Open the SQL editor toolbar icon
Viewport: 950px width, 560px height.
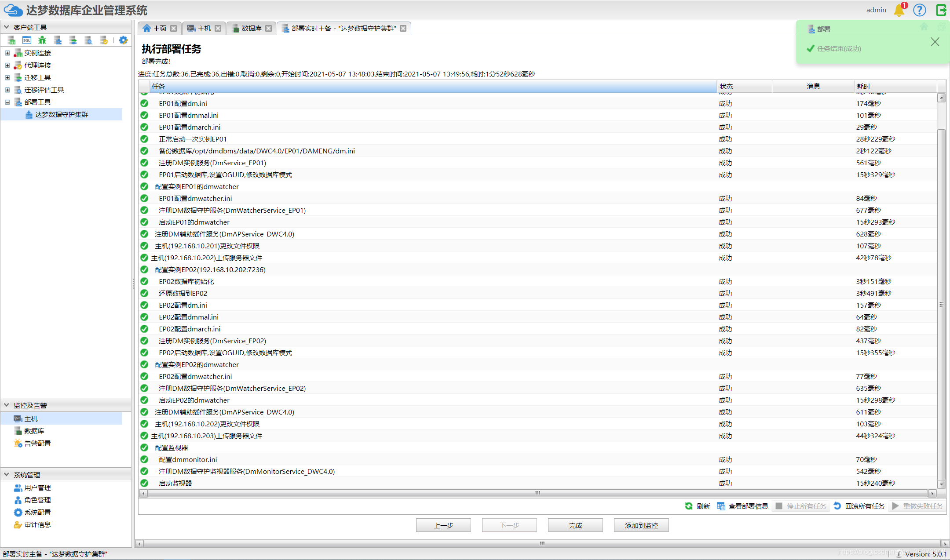(27, 40)
